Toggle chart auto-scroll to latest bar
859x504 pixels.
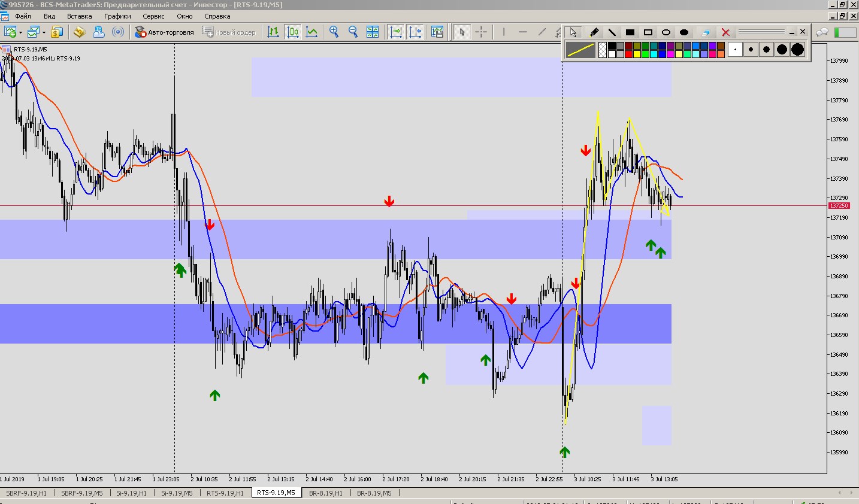(x=395, y=32)
